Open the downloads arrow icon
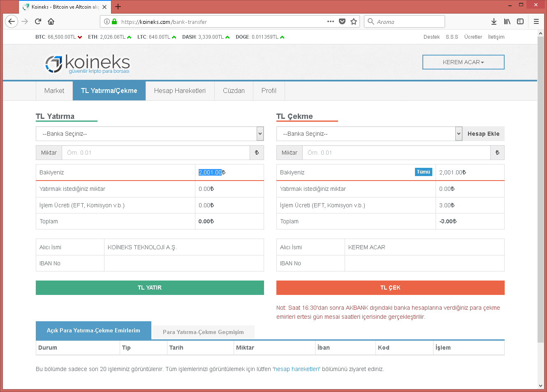 point(494,21)
